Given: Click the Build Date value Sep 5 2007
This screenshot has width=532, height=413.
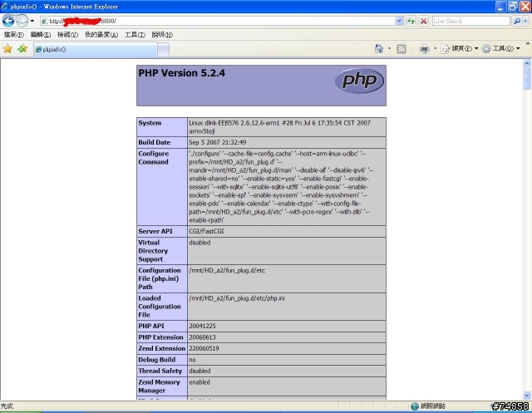Looking at the screenshot, I should tap(218, 142).
